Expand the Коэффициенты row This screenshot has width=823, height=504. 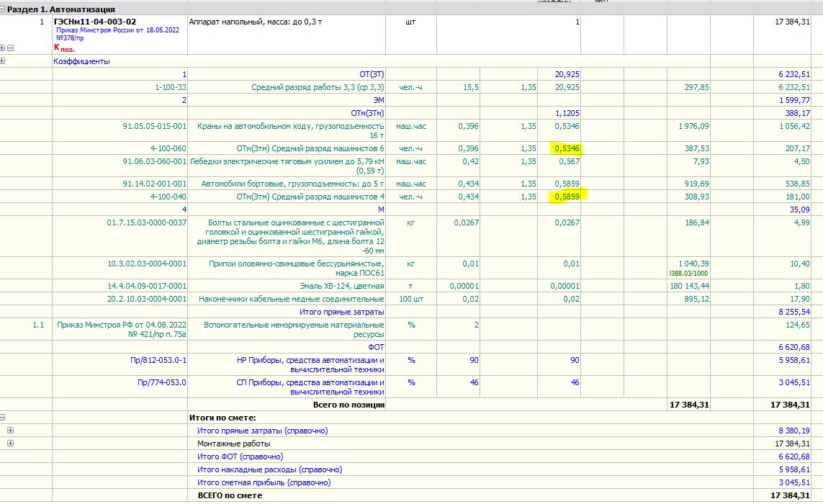[x=4, y=61]
